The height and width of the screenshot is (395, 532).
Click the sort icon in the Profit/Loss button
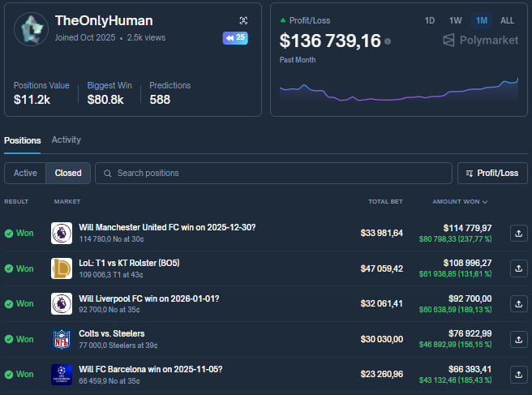[x=470, y=174]
